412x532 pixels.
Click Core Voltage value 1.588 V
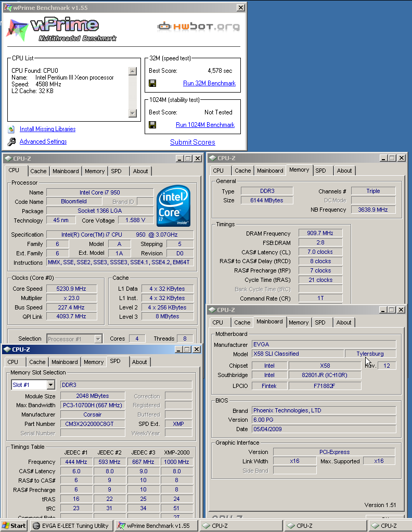pyautogui.click(x=135, y=220)
